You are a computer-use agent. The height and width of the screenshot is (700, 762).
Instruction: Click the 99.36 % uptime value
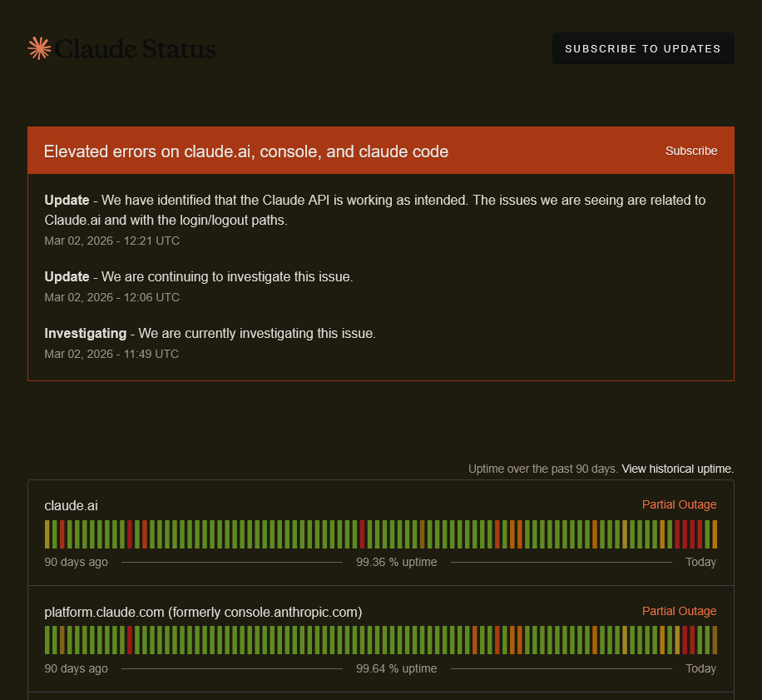[397, 562]
